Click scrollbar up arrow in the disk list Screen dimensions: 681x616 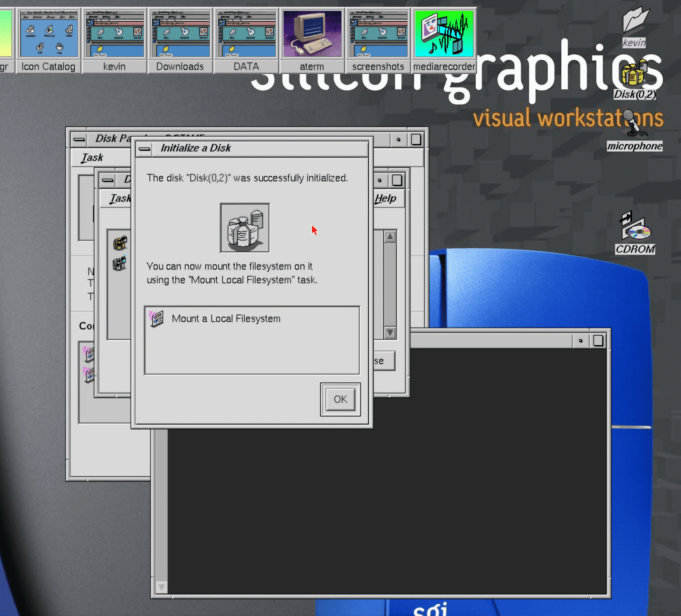tap(390, 236)
